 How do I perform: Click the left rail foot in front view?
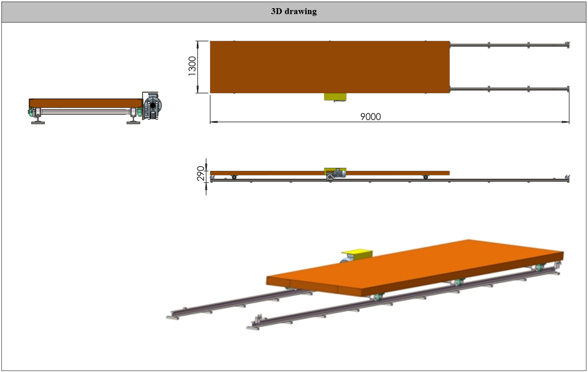pos(38,121)
